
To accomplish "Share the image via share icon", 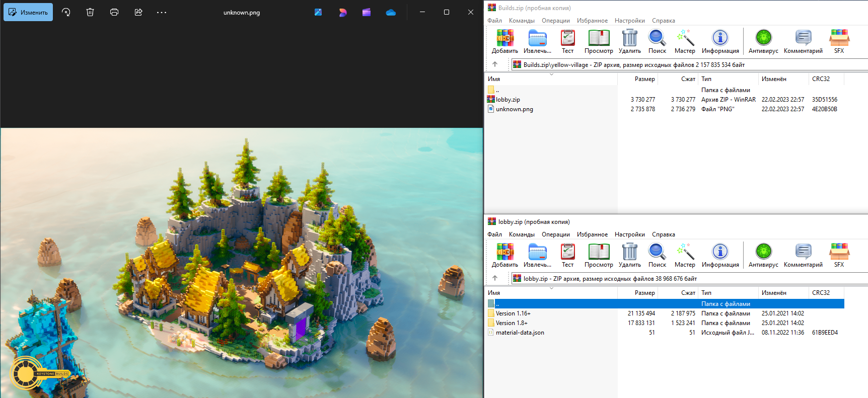I will pos(138,12).
